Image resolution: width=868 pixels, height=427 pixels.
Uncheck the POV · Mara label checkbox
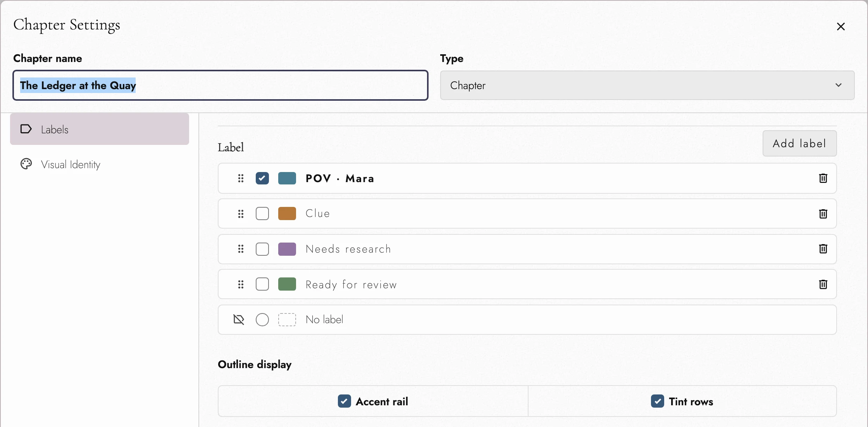pyautogui.click(x=262, y=178)
